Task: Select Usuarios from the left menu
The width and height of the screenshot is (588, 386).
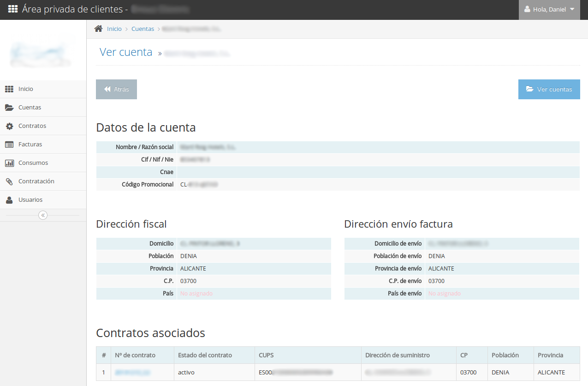Action: [x=30, y=199]
